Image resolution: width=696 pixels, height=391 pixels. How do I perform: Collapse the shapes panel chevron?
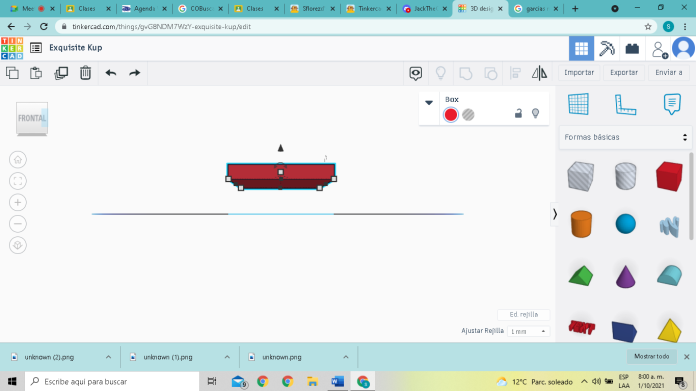point(554,214)
